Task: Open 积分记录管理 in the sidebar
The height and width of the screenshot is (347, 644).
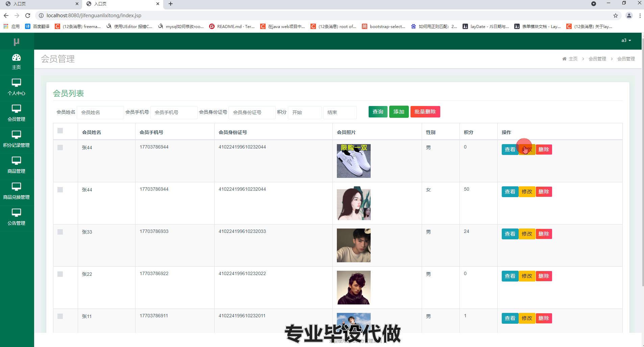Action: point(16,140)
